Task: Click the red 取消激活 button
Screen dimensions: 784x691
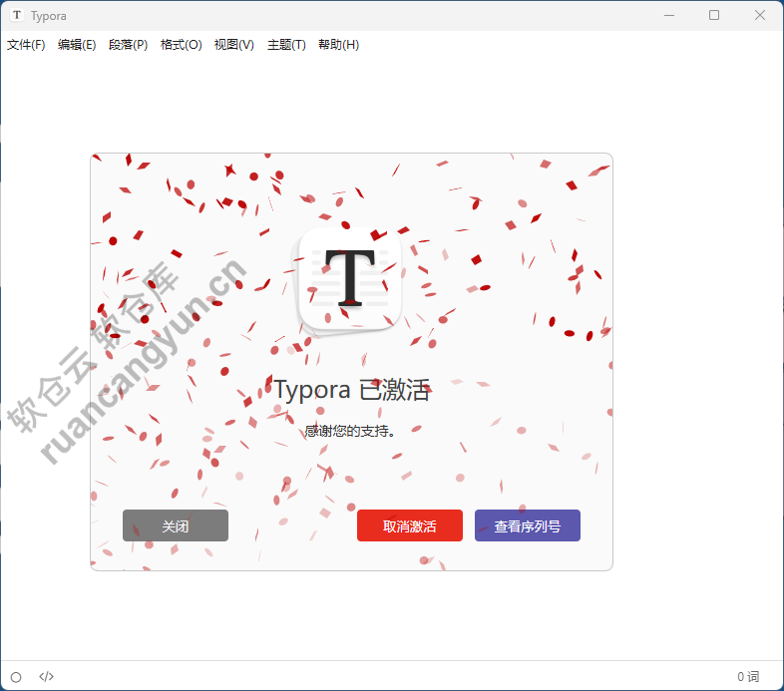Action: [x=409, y=526]
